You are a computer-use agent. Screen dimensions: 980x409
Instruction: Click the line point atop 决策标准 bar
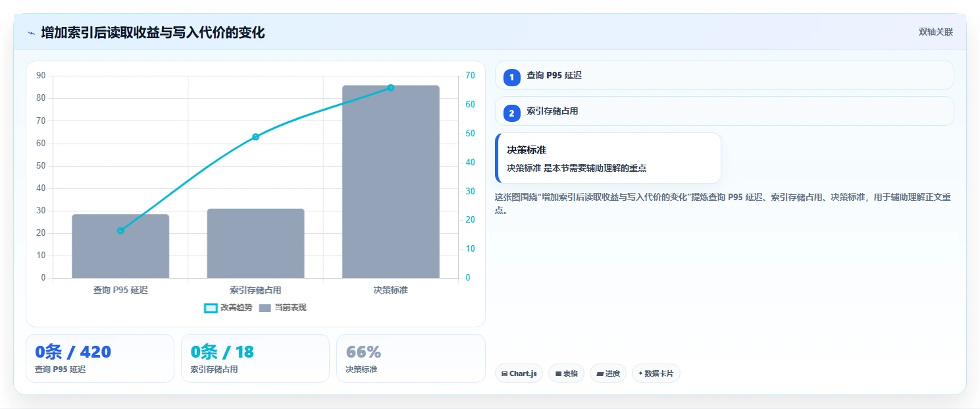(391, 88)
